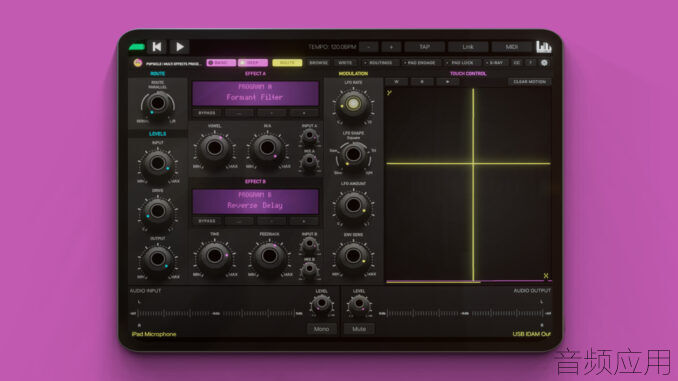
Task: Click the Program A Formant Filter display
Action: 255,93
